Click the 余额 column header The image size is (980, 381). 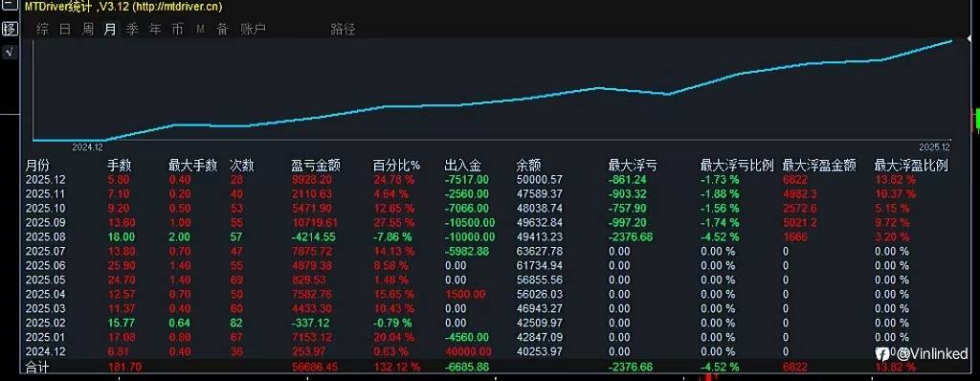pyautogui.click(x=528, y=166)
